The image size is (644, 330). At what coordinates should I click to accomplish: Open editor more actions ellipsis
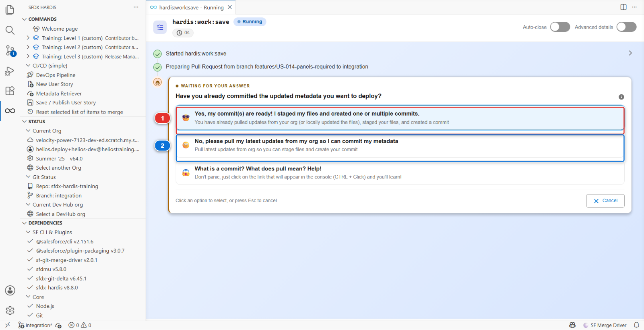[x=634, y=7]
